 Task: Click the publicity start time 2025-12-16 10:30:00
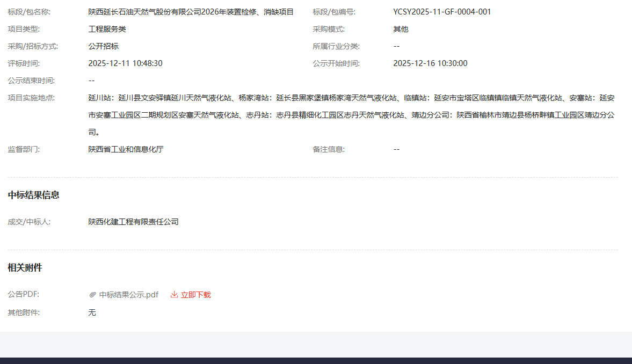(430, 63)
